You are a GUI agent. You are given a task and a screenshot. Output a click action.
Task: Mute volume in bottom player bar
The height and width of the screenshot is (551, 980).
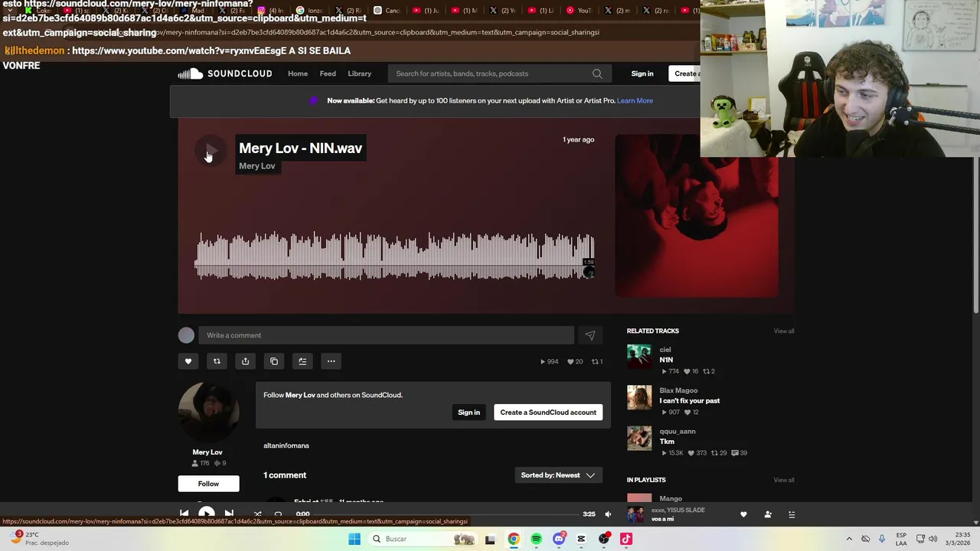point(608,514)
